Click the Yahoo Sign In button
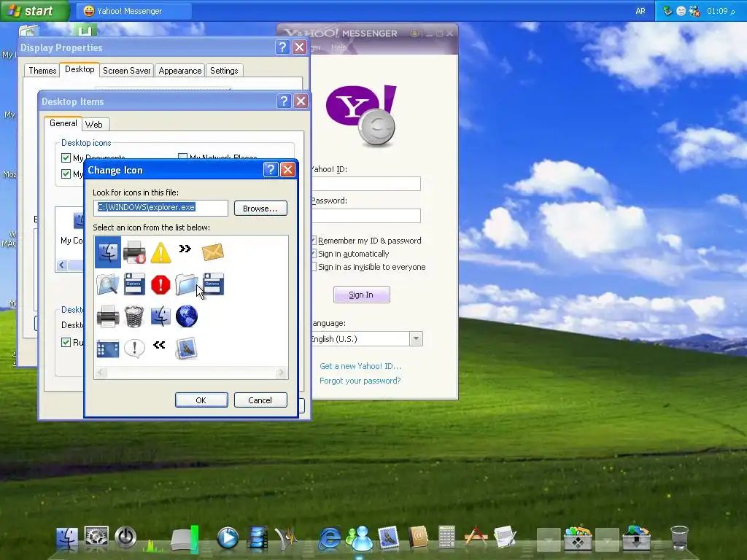Image resolution: width=747 pixels, height=560 pixels. 361,295
